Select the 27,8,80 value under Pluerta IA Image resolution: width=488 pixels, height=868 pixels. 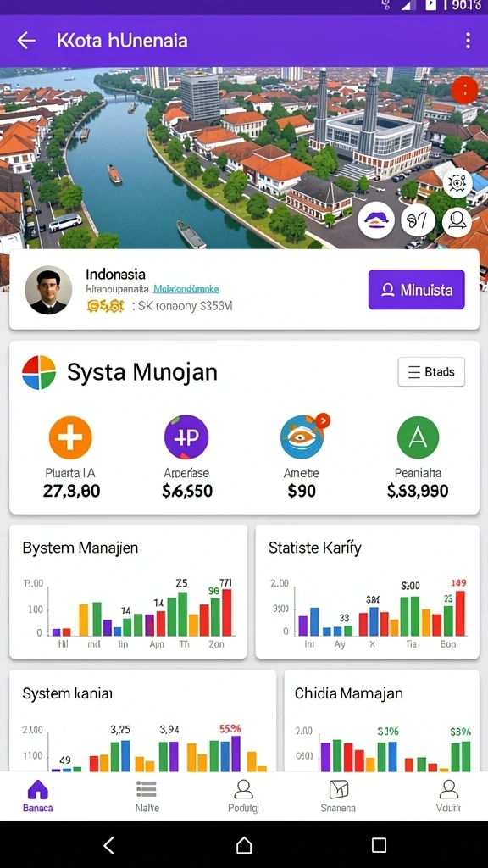click(x=72, y=491)
